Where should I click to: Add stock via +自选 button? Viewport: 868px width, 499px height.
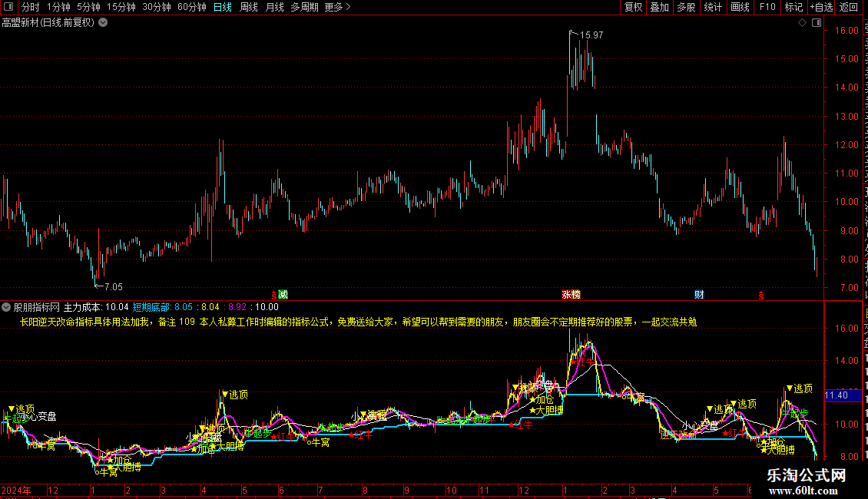coord(821,7)
